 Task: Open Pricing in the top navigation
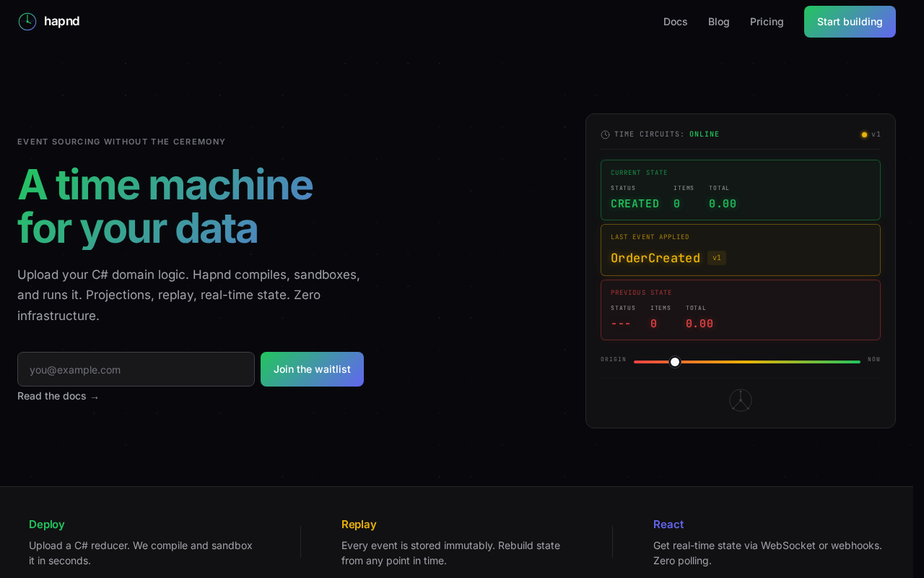pos(766,22)
